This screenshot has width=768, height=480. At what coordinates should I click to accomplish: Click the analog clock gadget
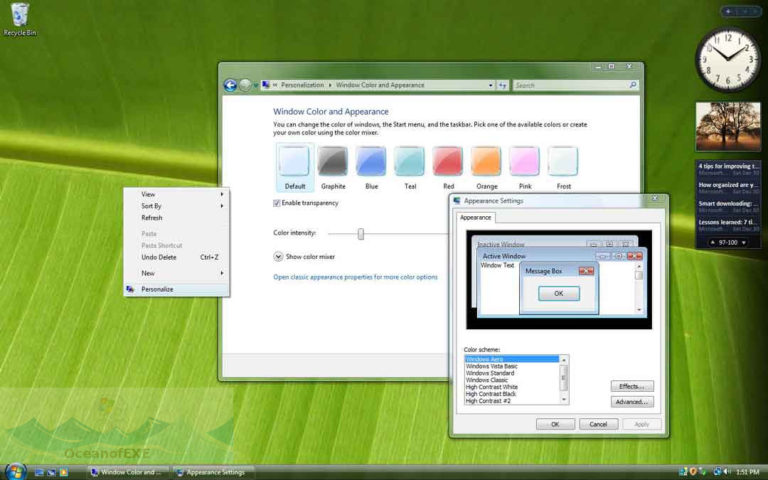728,59
